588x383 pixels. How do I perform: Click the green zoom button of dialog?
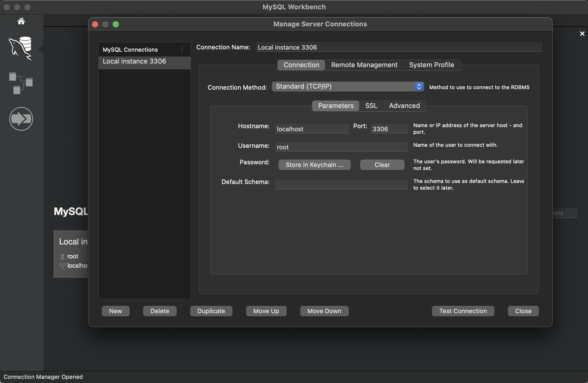[116, 24]
